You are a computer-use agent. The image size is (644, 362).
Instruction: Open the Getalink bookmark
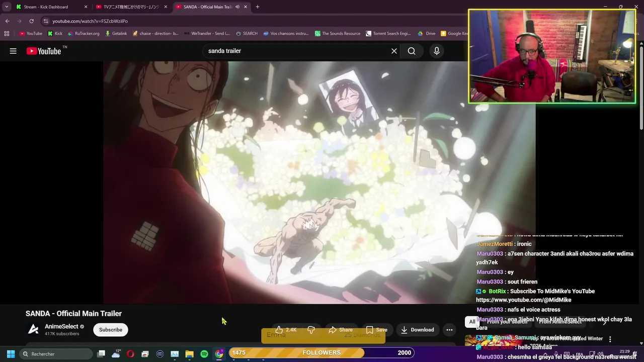116,34
